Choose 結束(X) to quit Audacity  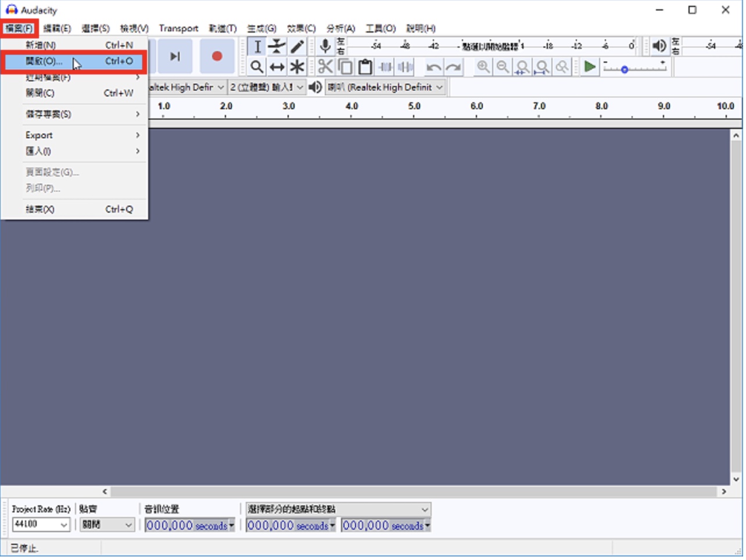coord(74,210)
